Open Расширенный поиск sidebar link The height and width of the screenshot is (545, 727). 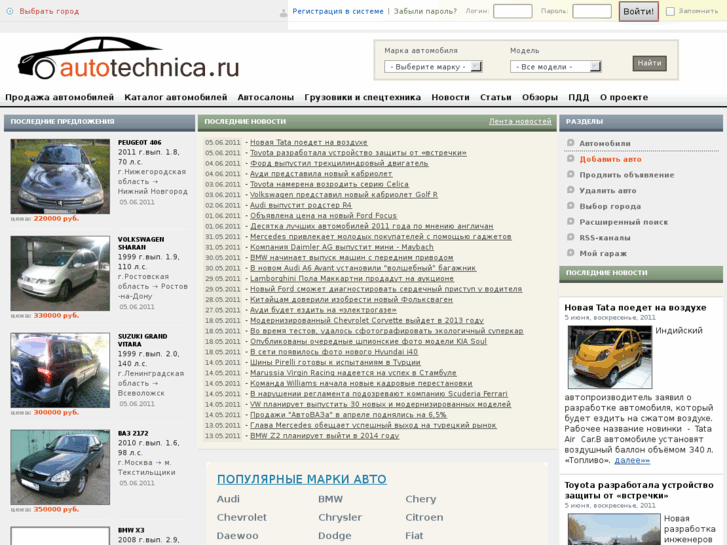[624, 222]
